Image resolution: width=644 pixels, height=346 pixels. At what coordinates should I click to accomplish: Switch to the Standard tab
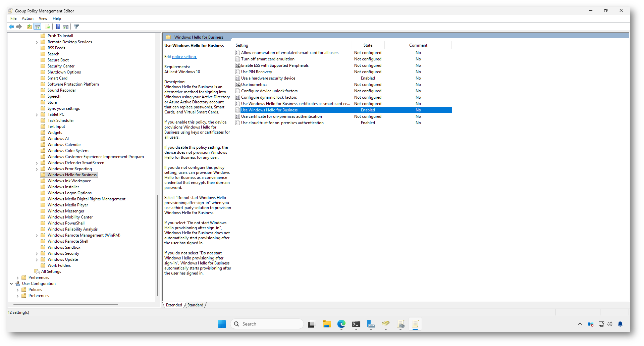tap(195, 305)
